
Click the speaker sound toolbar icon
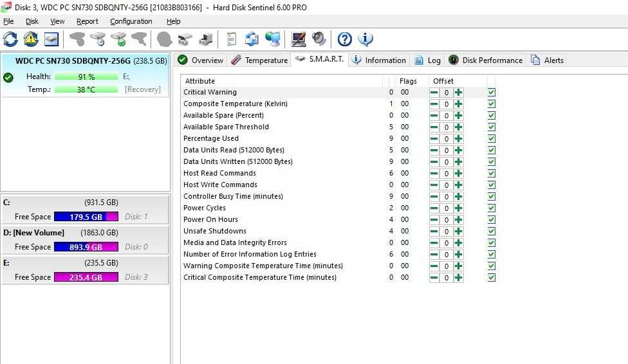coord(319,39)
